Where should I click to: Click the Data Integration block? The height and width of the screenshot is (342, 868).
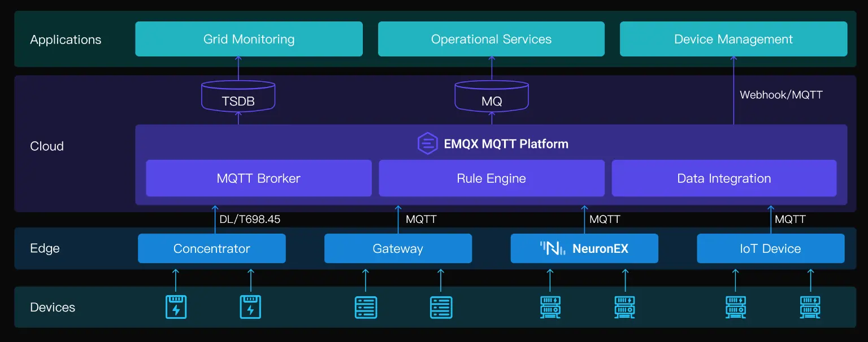tap(724, 178)
